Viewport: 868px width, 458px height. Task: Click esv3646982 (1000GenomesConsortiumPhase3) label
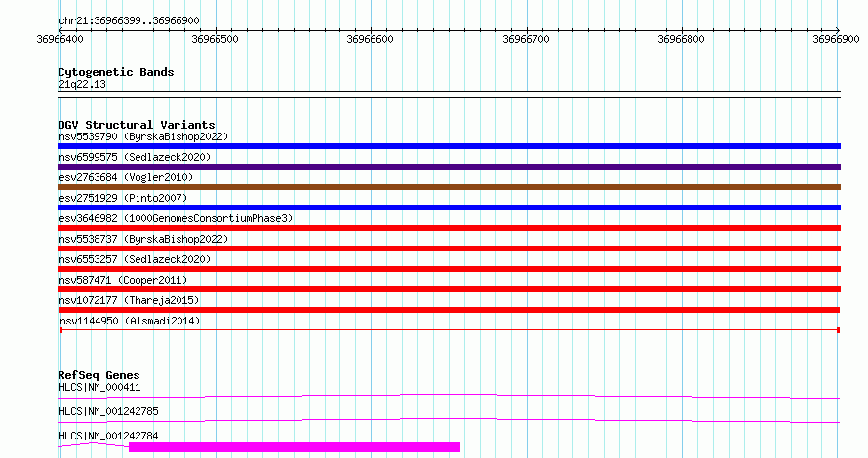(x=176, y=218)
